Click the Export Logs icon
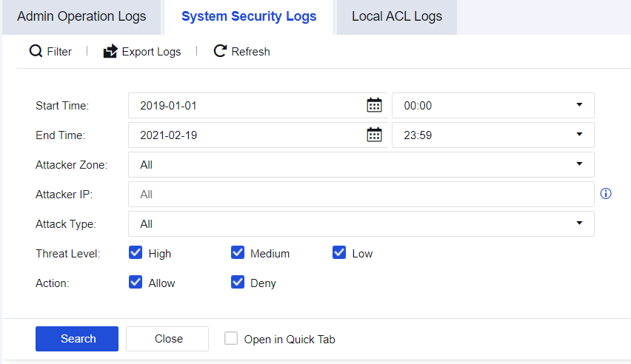The width and height of the screenshot is (631, 364). click(110, 51)
